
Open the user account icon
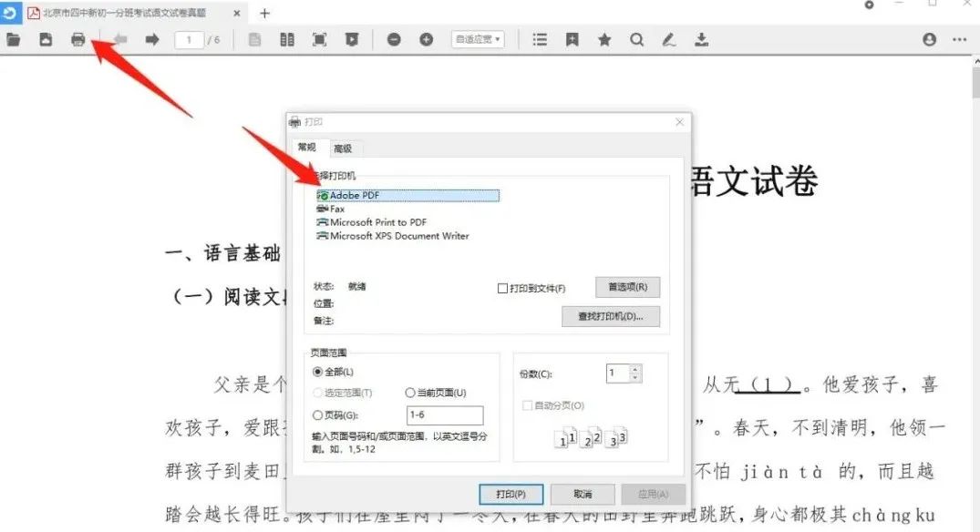(x=929, y=39)
